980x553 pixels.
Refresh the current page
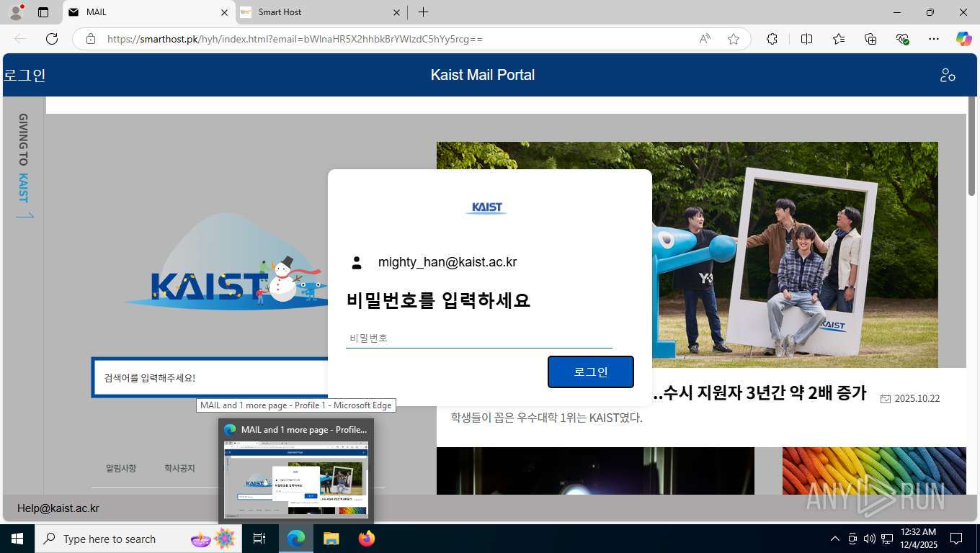[52, 39]
